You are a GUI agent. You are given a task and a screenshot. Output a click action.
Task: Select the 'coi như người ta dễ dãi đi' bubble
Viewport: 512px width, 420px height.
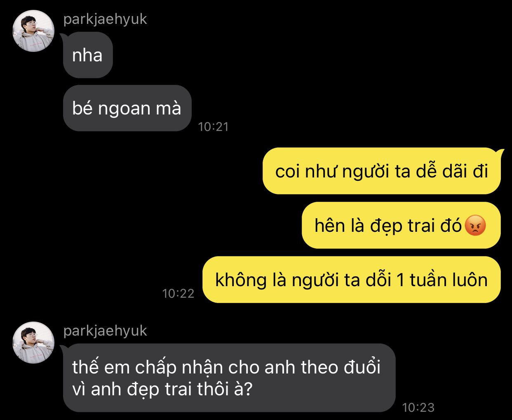[382, 171]
